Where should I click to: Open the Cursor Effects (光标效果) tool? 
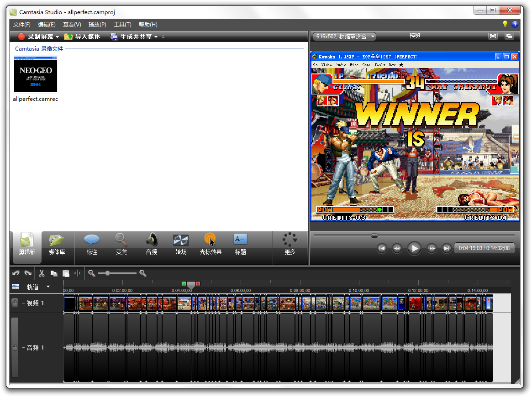pyautogui.click(x=211, y=244)
